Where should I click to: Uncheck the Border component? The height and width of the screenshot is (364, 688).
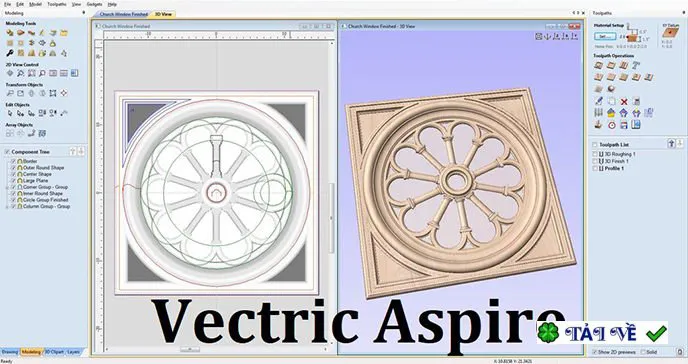[13, 161]
